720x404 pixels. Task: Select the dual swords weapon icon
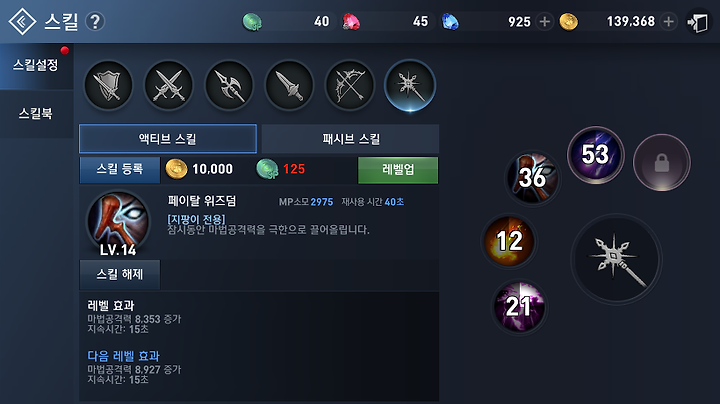click(x=169, y=85)
